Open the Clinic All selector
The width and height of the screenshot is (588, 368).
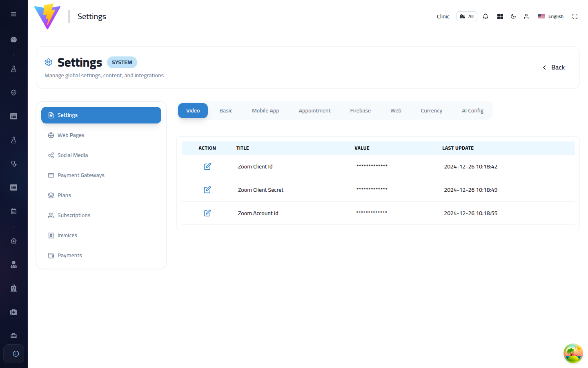(467, 16)
